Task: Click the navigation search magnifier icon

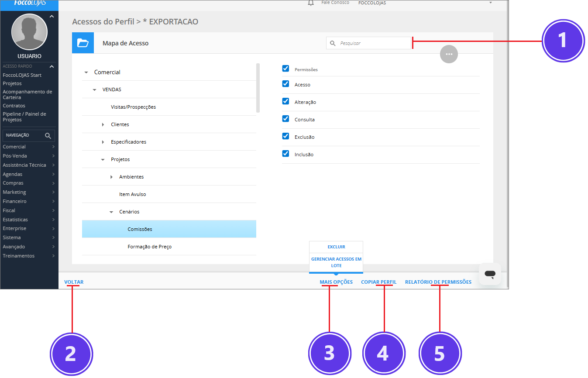Action: tap(48, 135)
